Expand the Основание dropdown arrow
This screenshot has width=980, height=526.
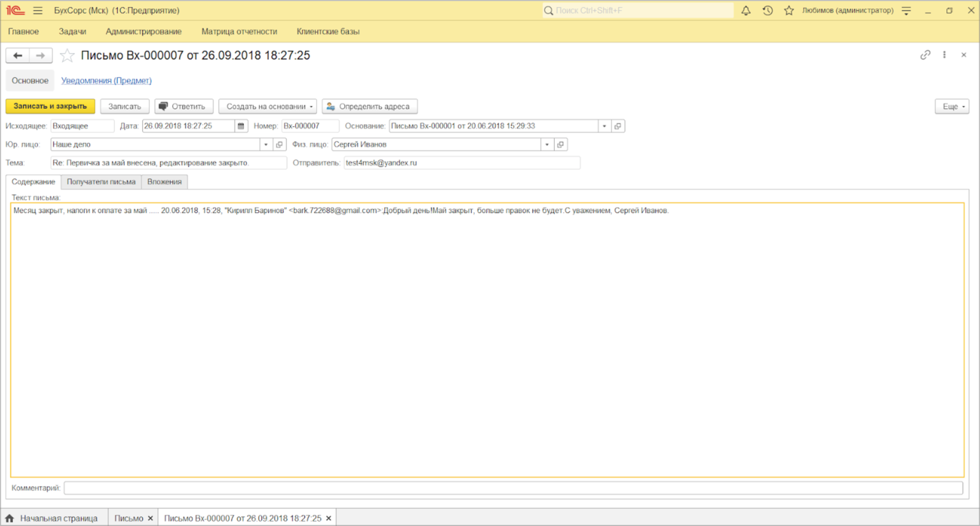pyautogui.click(x=604, y=126)
